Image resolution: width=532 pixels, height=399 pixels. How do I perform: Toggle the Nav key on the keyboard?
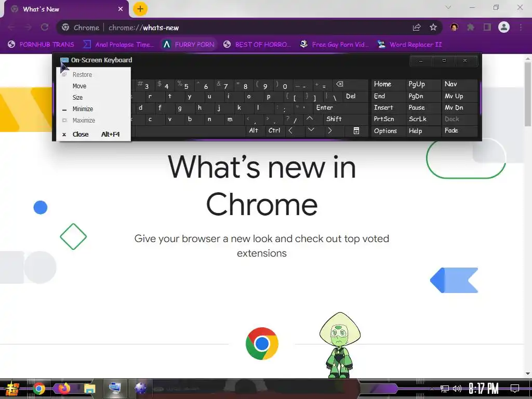(460, 84)
